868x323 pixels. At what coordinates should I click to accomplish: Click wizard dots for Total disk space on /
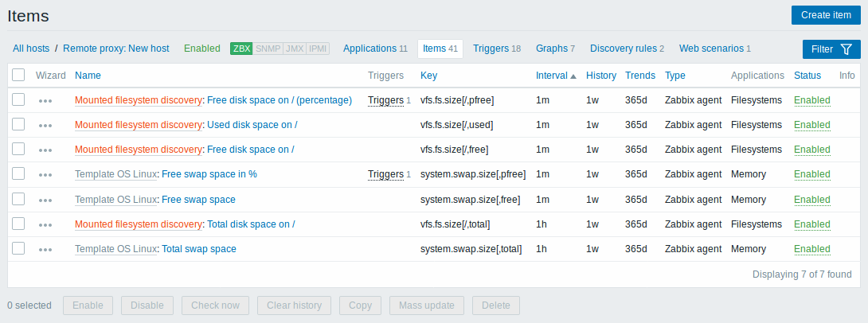[45, 224]
